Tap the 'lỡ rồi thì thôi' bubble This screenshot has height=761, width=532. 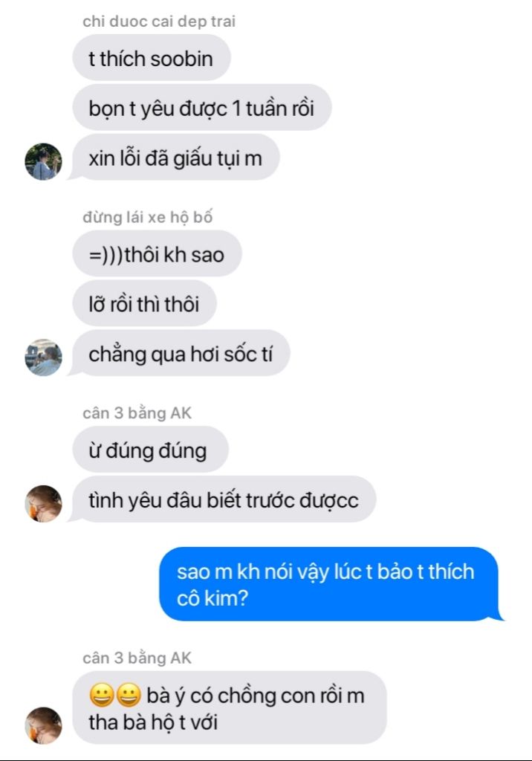click(x=144, y=304)
